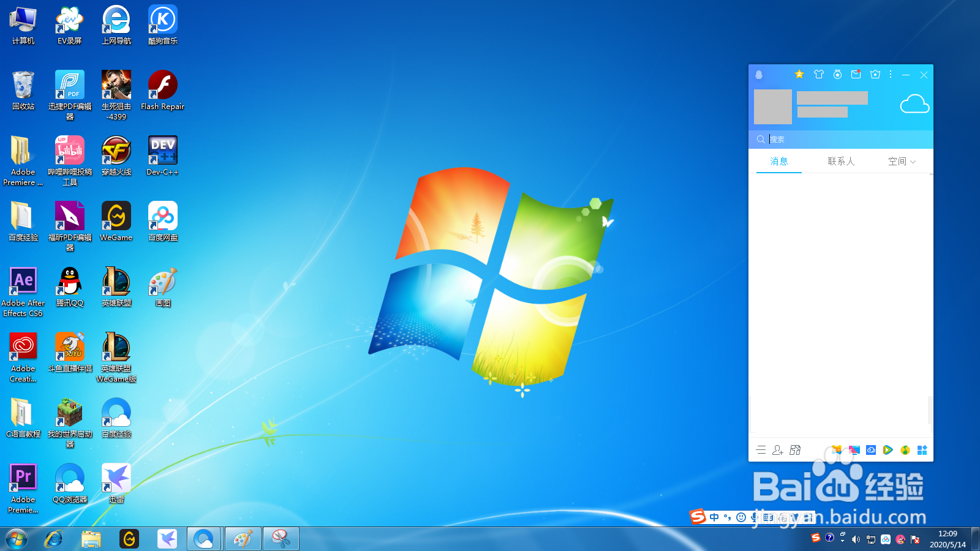The image size is (980, 551).
Task: Click the magnifier icon in QQ search
Action: (760, 139)
